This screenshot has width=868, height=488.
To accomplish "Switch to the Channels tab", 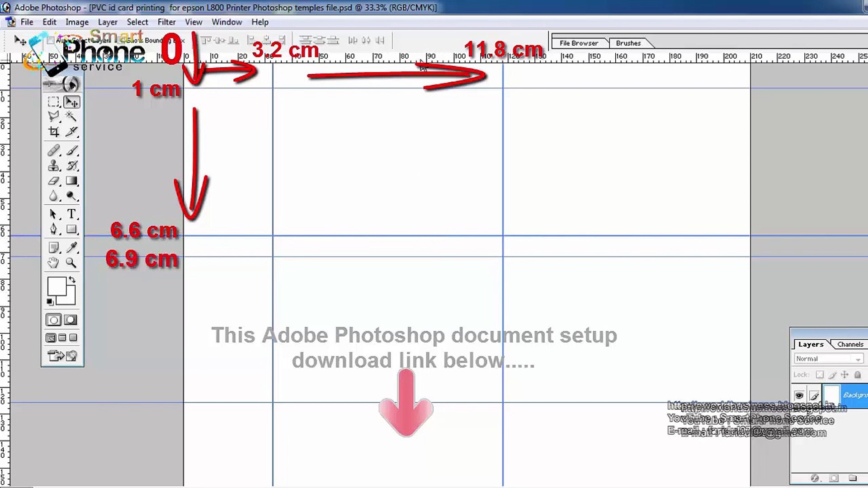I will pyautogui.click(x=850, y=344).
